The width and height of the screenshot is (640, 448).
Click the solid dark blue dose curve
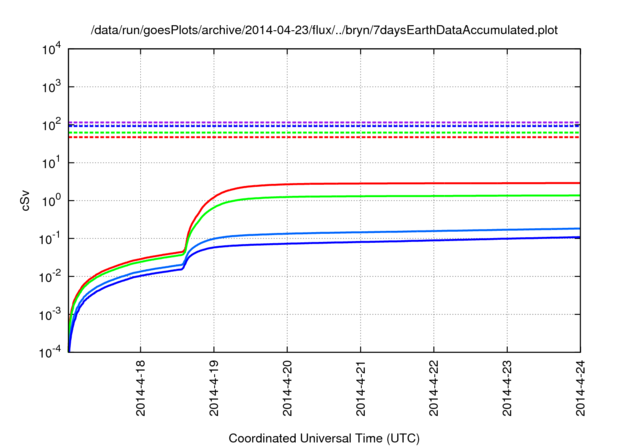[361, 242]
